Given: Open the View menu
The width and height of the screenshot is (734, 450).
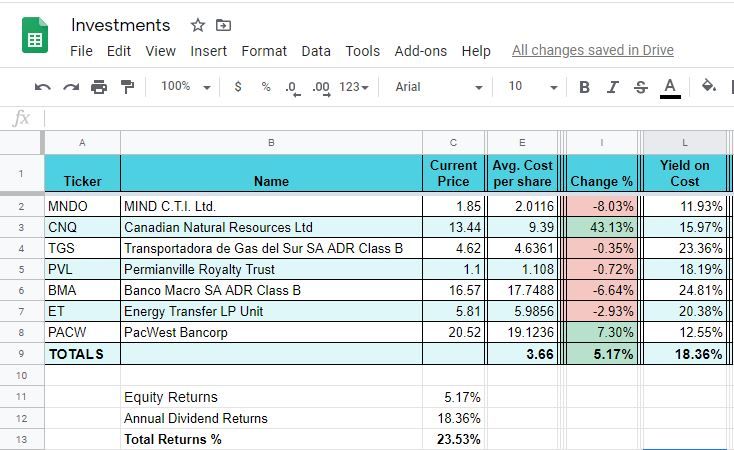Looking at the screenshot, I should 161,51.
